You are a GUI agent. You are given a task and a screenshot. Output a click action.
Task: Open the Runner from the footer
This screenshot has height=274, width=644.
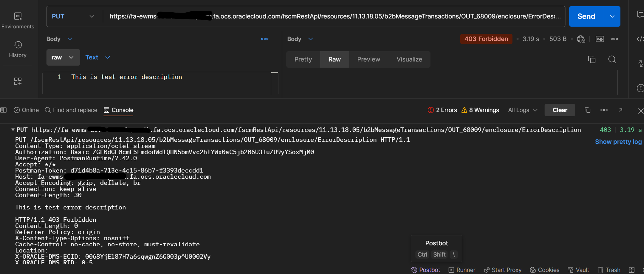pos(462,270)
